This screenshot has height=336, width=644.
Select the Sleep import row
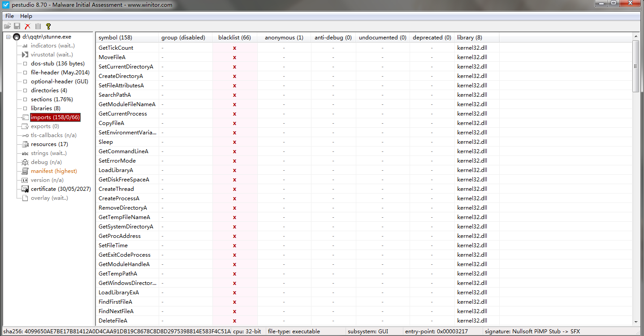[x=364, y=142]
